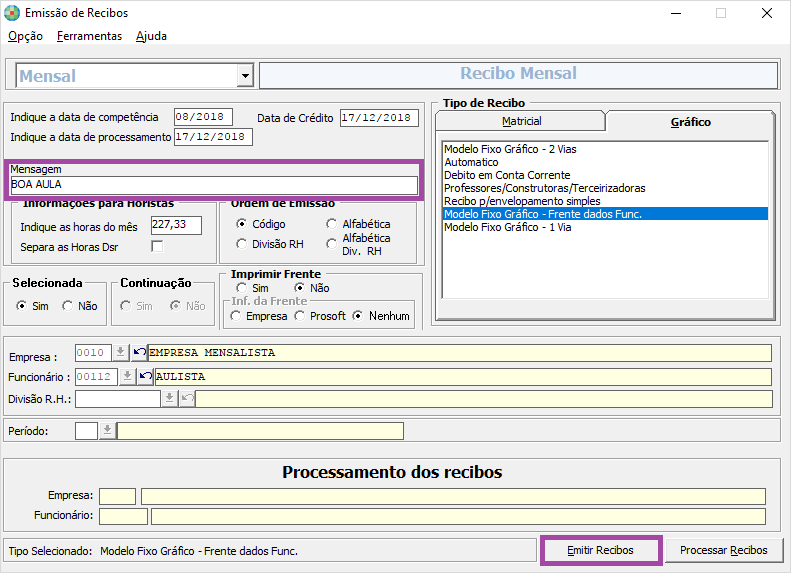Open the Ferramentas menu
This screenshot has height=573, width=791.
coord(89,36)
